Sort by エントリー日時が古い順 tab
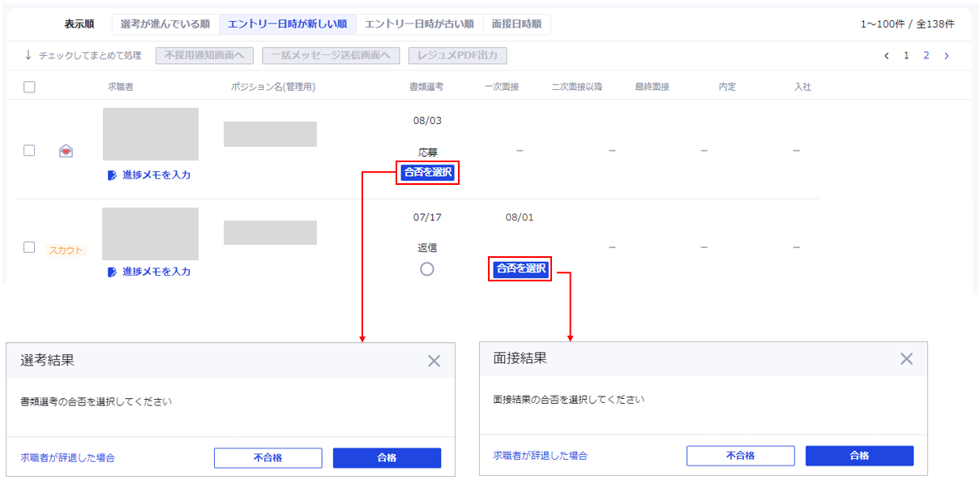 click(419, 24)
